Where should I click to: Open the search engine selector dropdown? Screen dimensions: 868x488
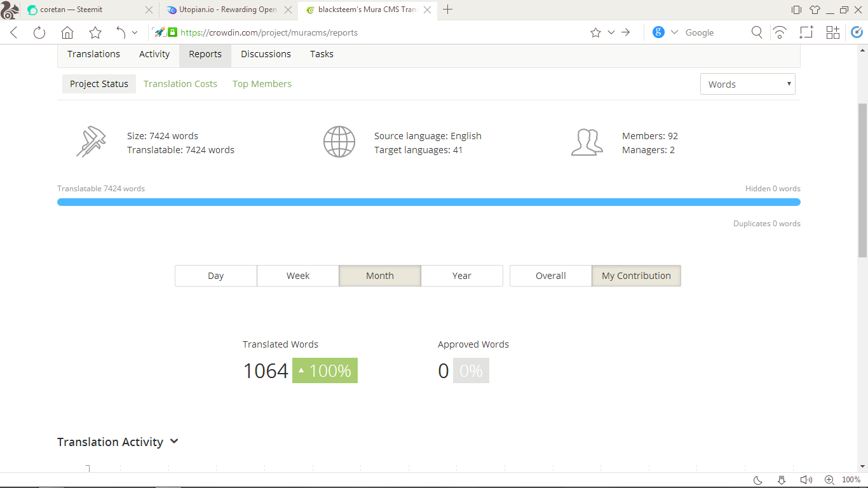tap(674, 32)
